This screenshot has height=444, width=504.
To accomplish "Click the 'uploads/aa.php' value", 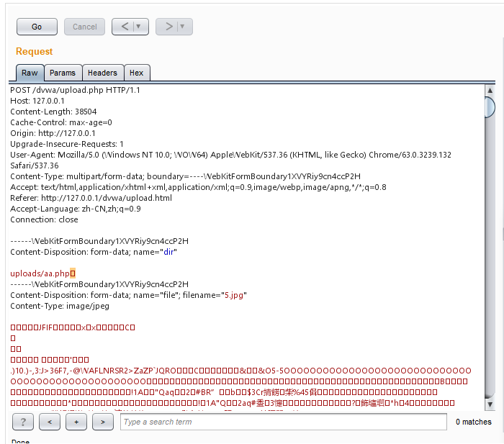I will [x=40, y=273].
